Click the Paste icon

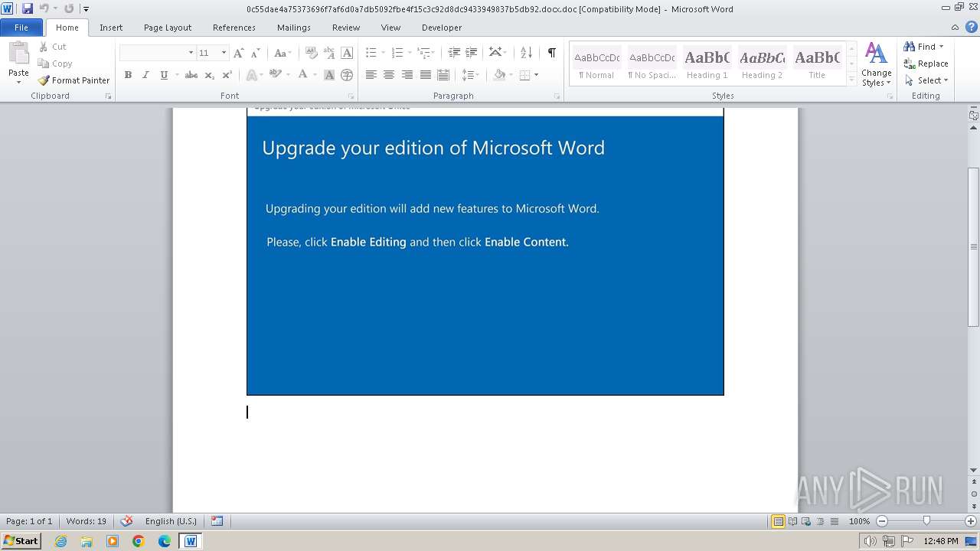tap(18, 54)
